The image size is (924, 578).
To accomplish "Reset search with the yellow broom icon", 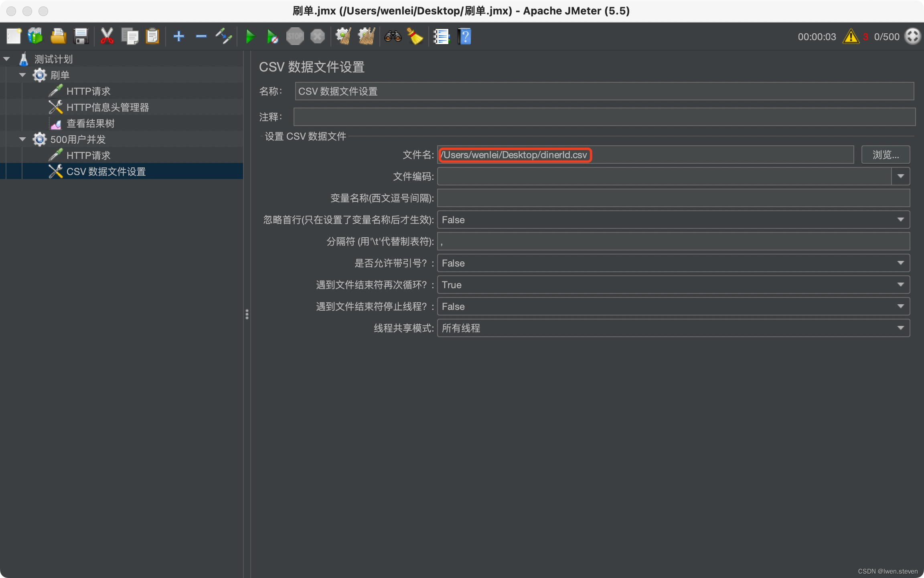I will (415, 37).
